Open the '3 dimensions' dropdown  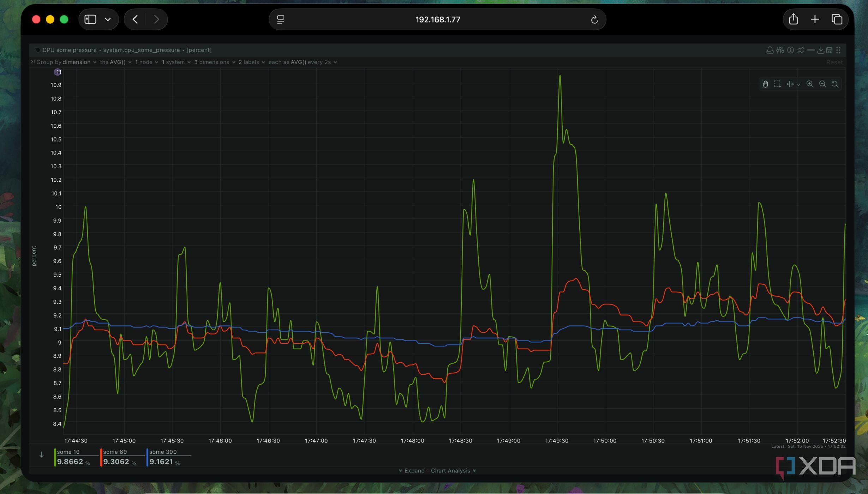coord(215,62)
